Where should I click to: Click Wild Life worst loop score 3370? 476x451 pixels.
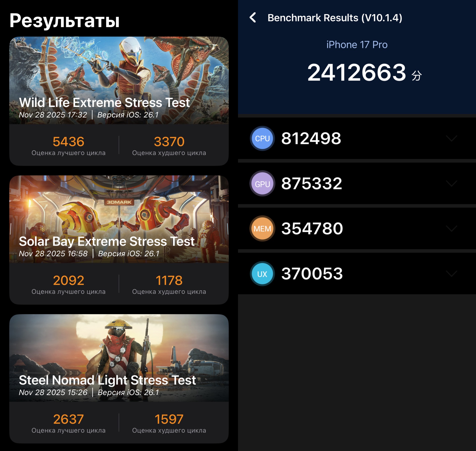(169, 142)
